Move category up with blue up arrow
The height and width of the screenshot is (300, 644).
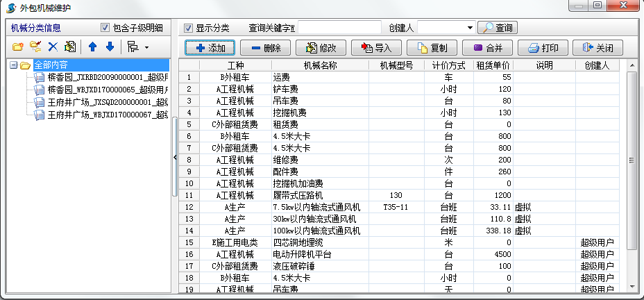(x=92, y=47)
